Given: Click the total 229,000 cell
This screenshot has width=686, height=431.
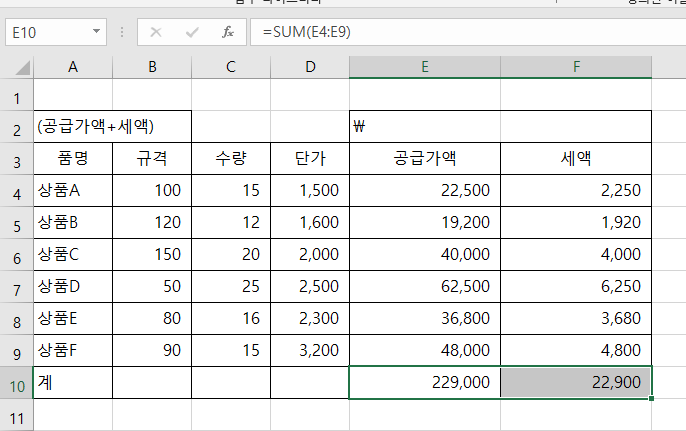Looking at the screenshot, I should pyautogui.click(x=425, y=382).
